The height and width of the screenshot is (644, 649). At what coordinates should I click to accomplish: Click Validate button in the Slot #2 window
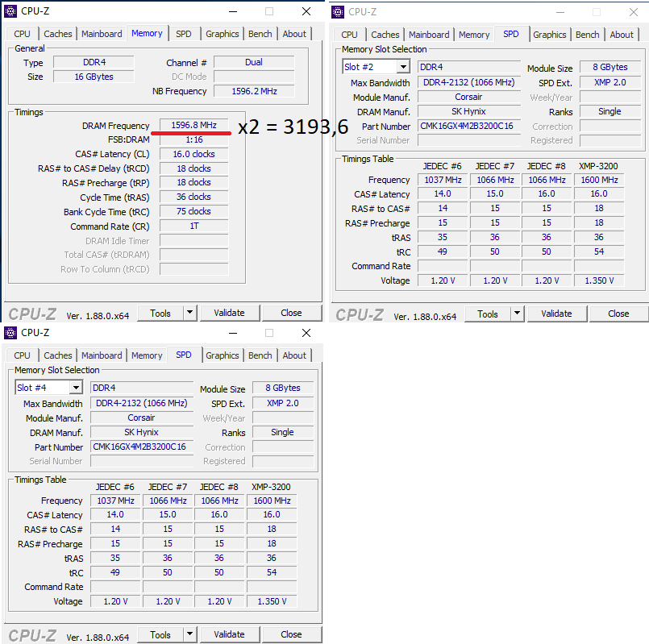click(x=557, y=314)
